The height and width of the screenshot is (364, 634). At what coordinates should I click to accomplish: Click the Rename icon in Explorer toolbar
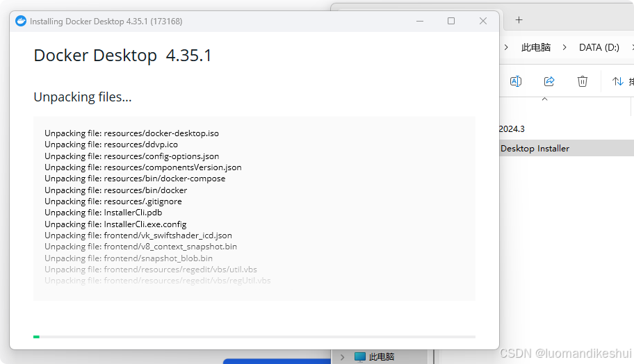click(x=516, y=81)
